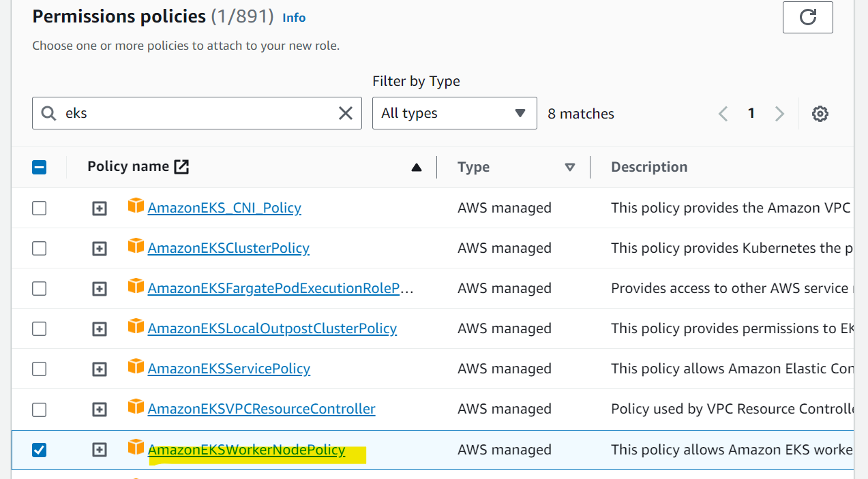Screen dimensions: 868x479
Task: Expand AmazonEKSVPCResourceController details
Action: point(100,410)
